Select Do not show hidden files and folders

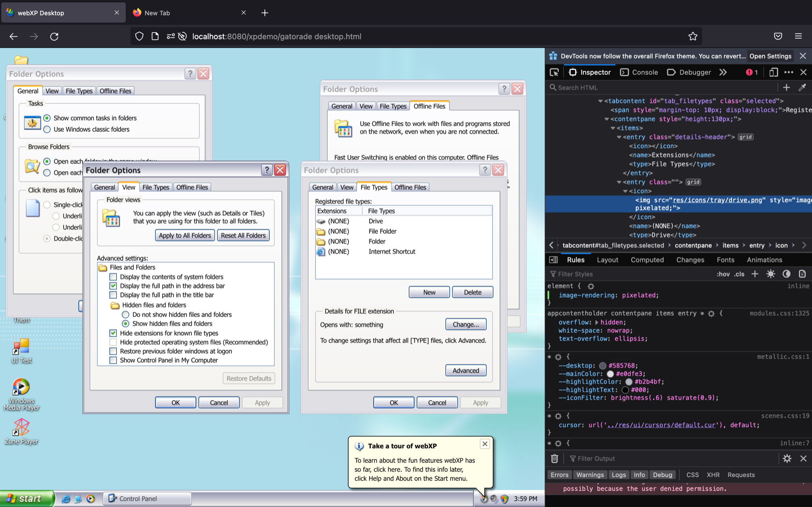[x=126, y=315]
